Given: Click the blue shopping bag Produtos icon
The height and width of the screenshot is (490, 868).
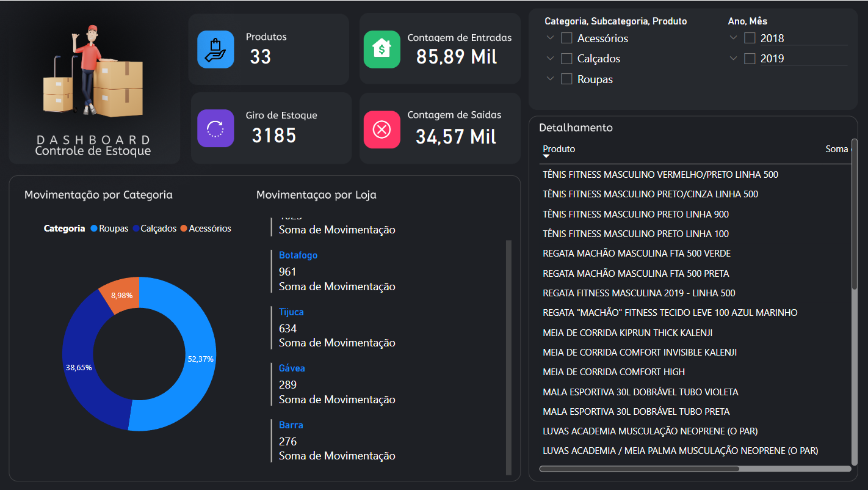Looking at the screenshot, I should [x=215, y=49].
